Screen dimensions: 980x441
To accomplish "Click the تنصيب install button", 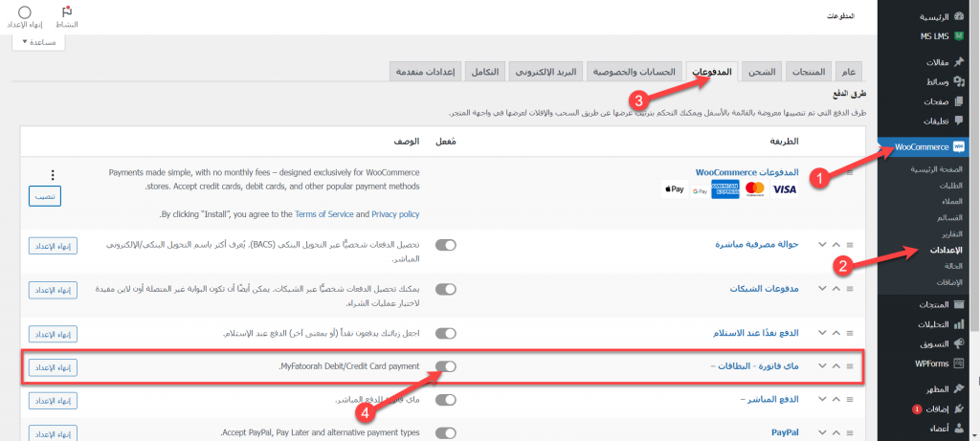I will 44,196.
